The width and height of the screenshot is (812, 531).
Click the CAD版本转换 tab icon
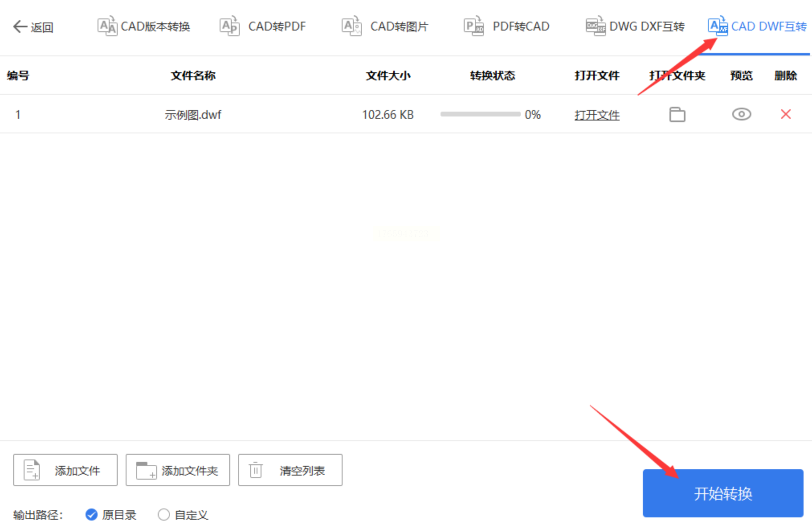(107, 27)
